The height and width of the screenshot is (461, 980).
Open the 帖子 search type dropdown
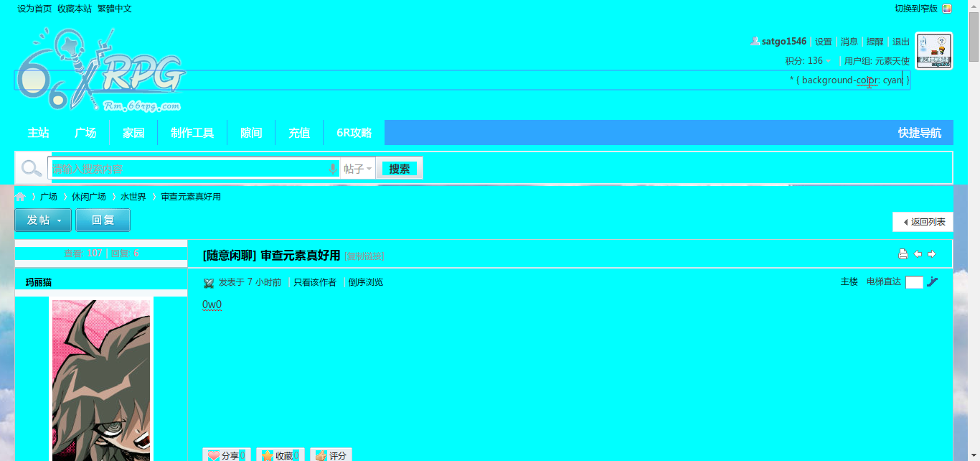(358, 169)
